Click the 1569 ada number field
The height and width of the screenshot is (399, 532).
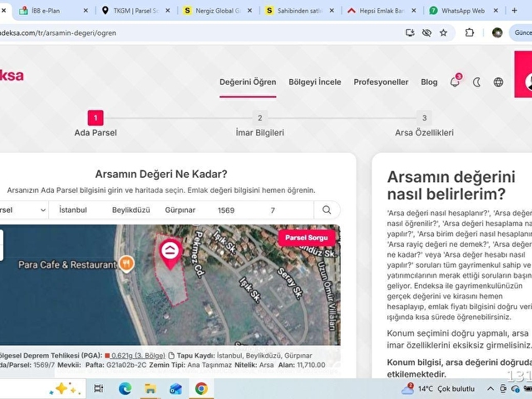pos(226,210)
